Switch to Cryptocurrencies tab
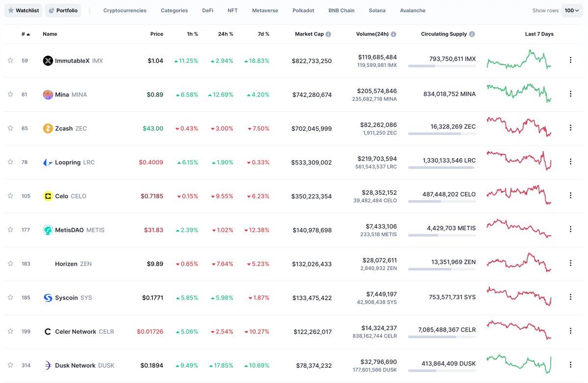This screenshot has height=383, width=588. point(125,10)
